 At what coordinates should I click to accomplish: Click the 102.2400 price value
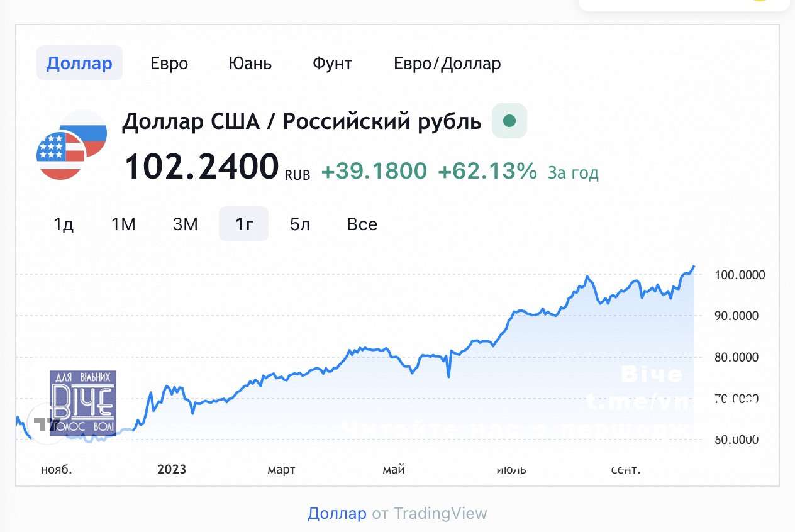(x=201, y=167)
